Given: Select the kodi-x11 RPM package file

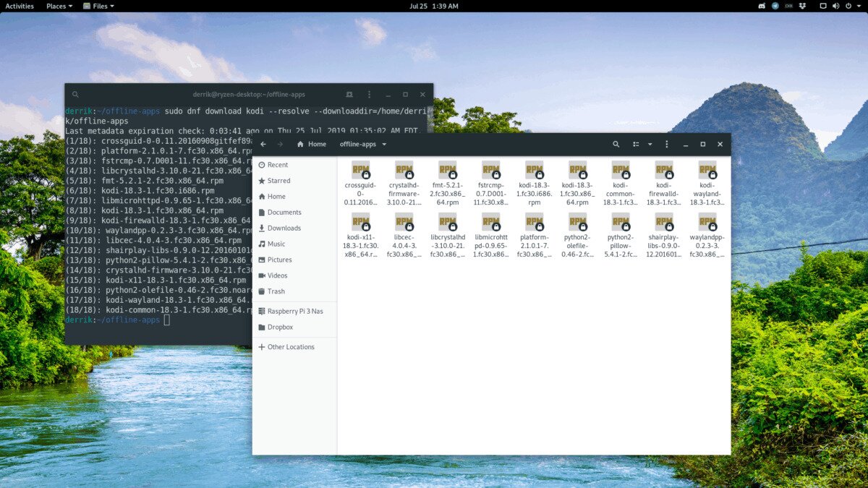Looking at the screenshot, I should [x=360, y=222].
